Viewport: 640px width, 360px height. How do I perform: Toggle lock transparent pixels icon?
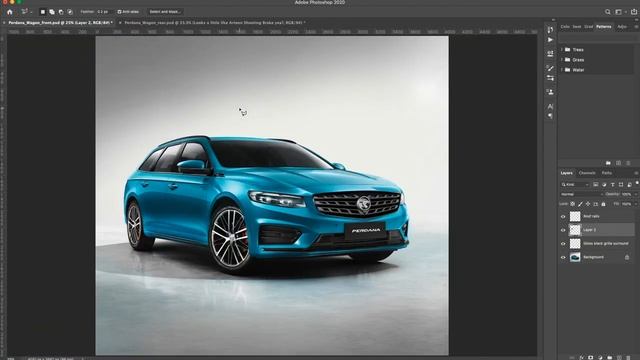pos(573,204)
